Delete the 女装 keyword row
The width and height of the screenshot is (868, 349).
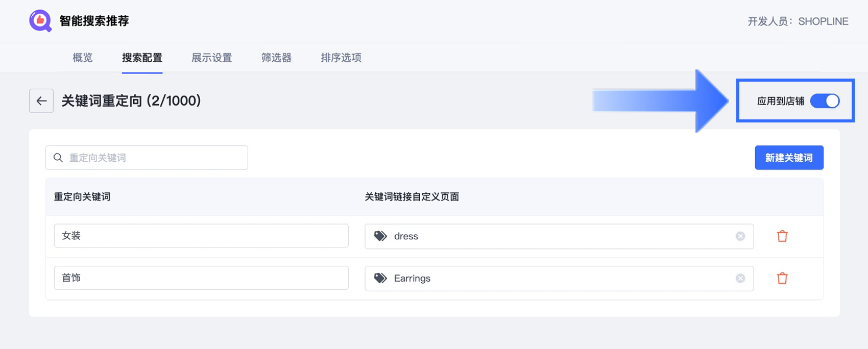(782, 236)
